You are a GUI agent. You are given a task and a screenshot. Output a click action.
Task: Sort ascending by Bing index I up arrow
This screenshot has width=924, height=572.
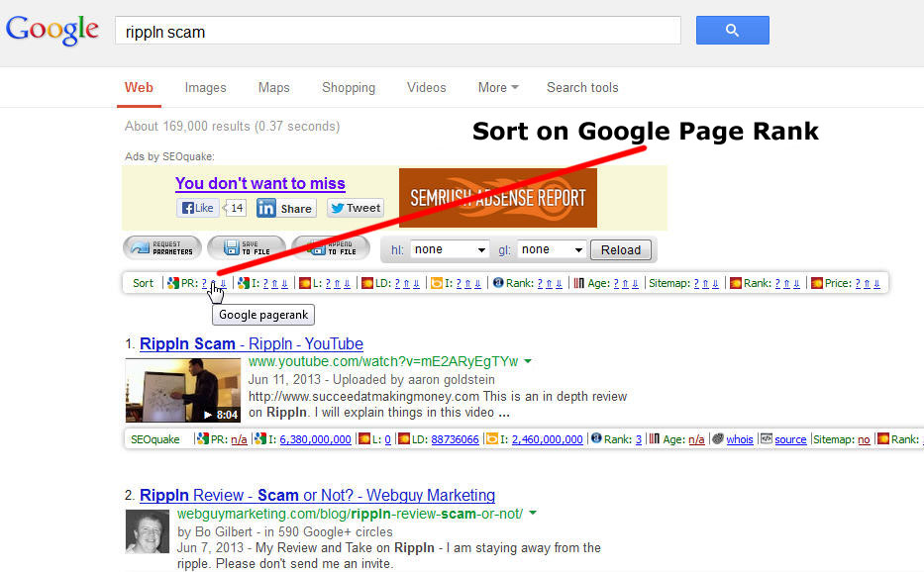467,283
